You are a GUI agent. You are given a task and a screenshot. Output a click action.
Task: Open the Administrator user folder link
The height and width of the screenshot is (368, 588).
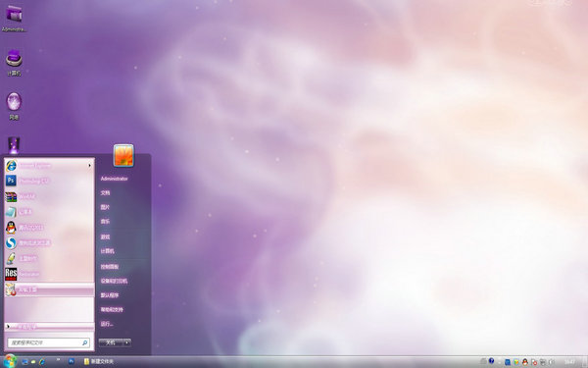[114, 179]
